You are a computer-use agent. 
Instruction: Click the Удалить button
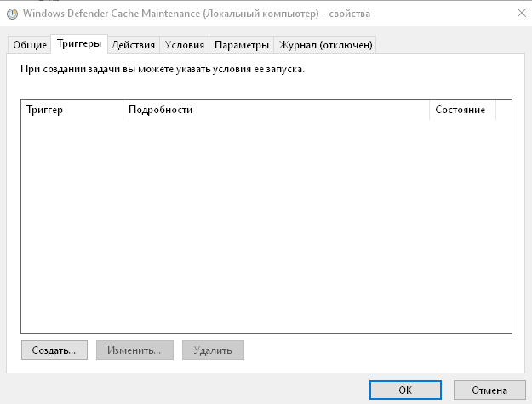(214, 350)
